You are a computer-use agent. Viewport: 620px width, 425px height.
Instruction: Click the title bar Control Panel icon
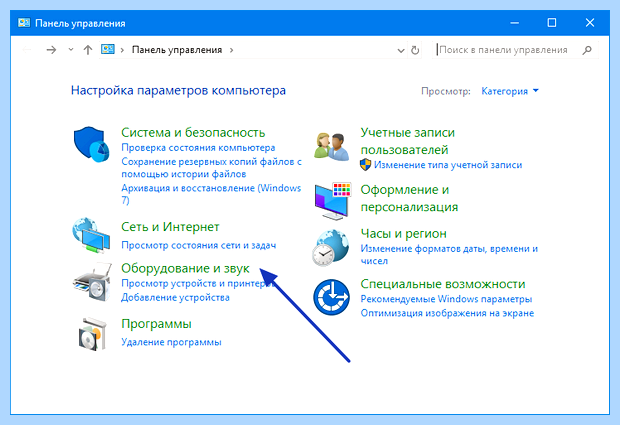coord(24,23)
